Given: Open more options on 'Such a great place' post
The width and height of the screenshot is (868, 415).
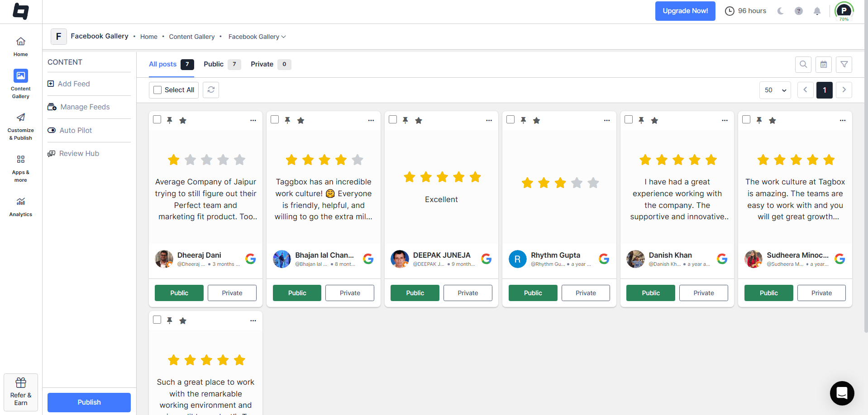Looking at the screenshot, I should click(x=253, y=321).
